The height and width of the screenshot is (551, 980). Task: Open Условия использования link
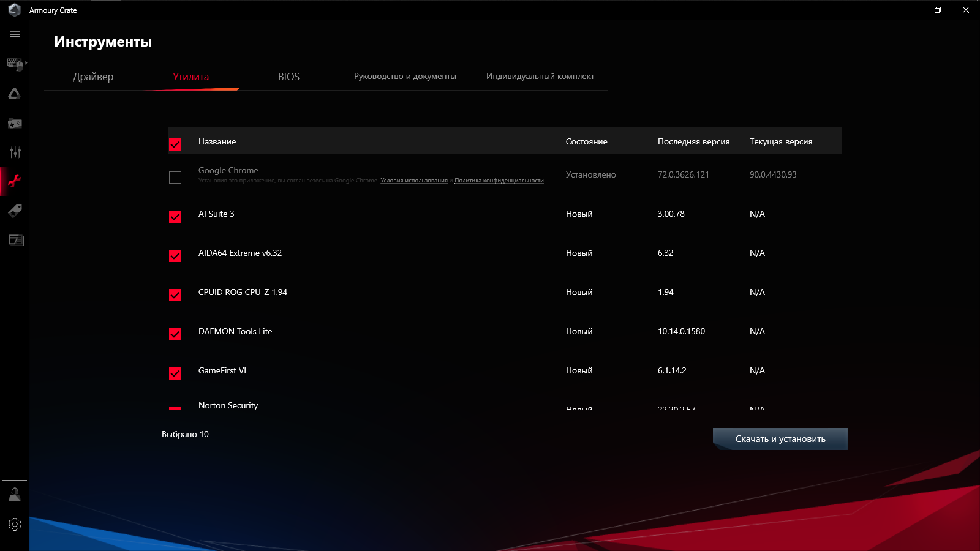pyautogui.click(x=414, y=181)
